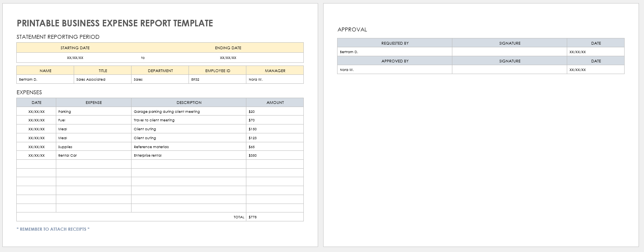Select the manager cell 'Nora W.' in employee table
The image size is (644, 252).
point(275,79)
